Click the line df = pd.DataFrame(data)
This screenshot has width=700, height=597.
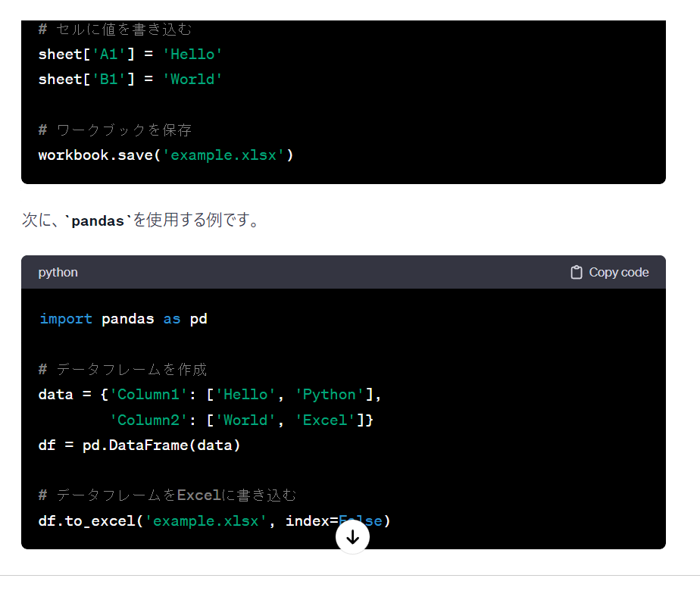[139, 445]
